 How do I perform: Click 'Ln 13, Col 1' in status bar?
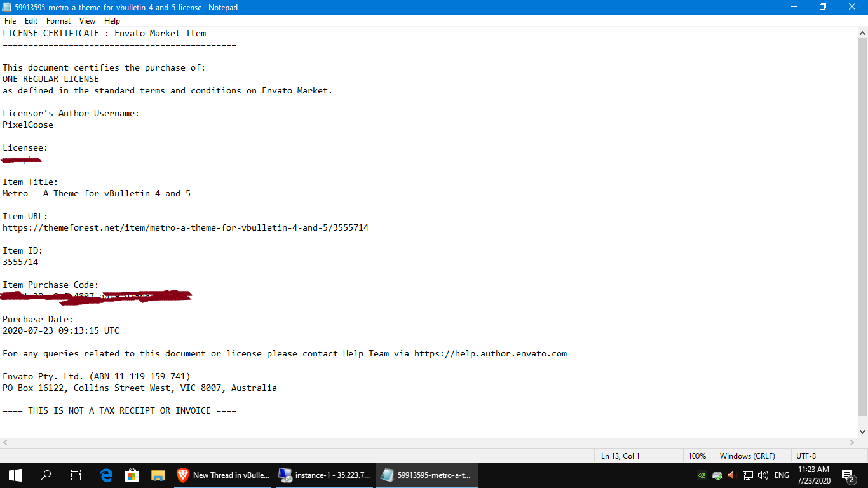(x=620, y=456)
